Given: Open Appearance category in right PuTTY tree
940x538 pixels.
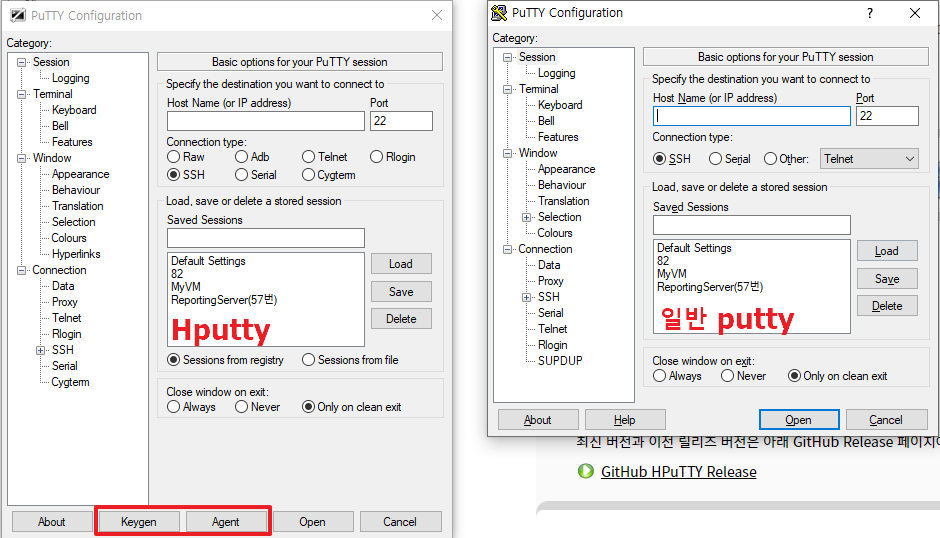Looking at the screenshot, I should point(567,169).
